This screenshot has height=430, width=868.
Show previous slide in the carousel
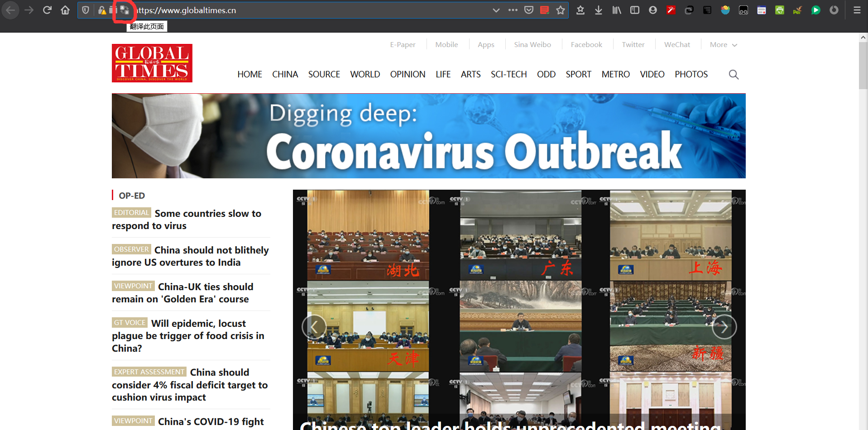point(314,327)
